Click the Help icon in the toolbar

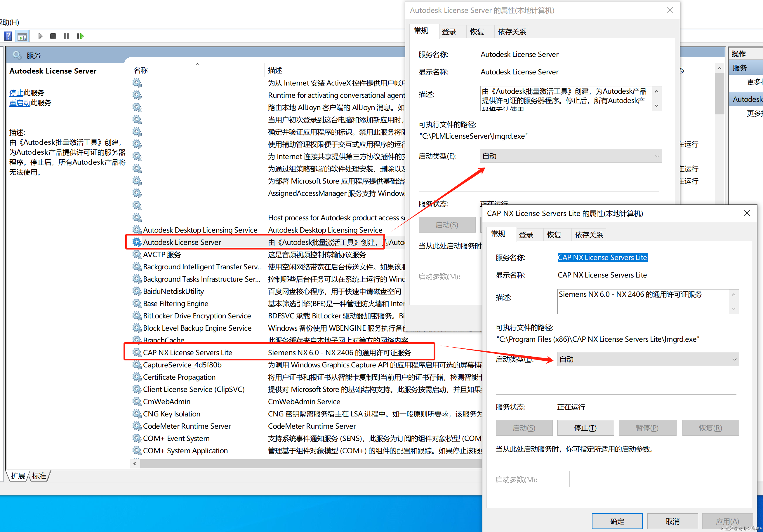pyautogui.click(x=8, y=36)
